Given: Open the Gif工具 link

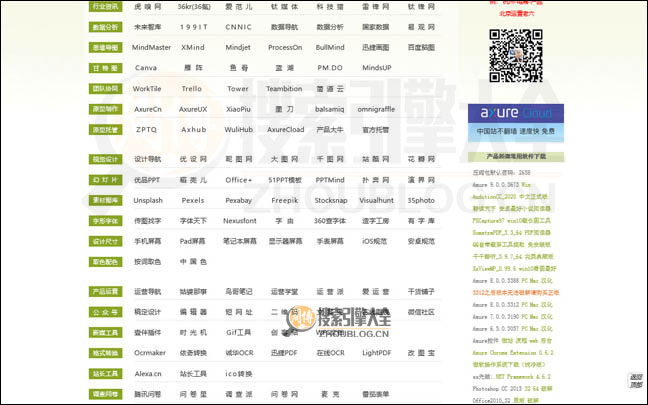Looking at the screenshot, I should [x=238, y=333].
